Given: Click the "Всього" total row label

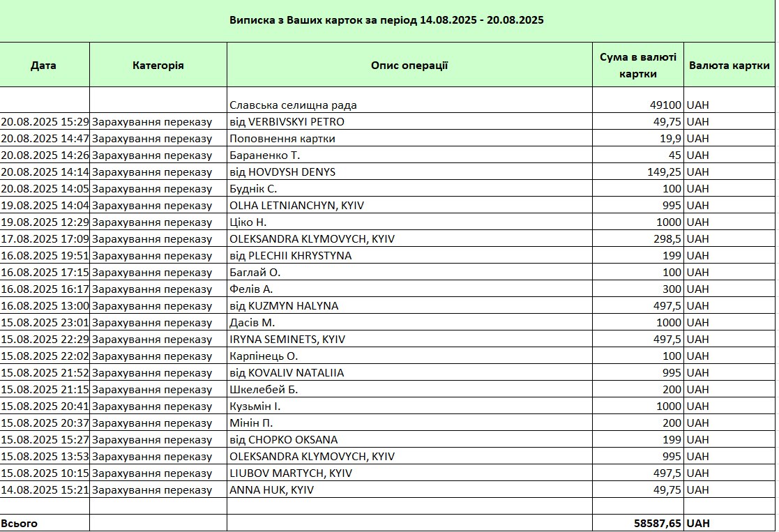Looking at the screenshot, I should (x=20, y=524).
